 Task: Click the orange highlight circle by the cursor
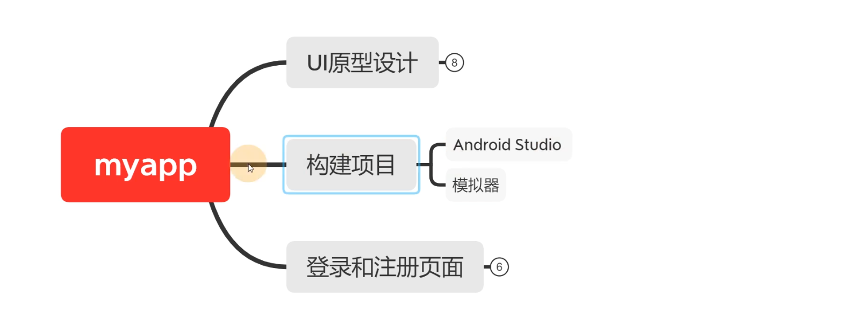click(248, 164)
